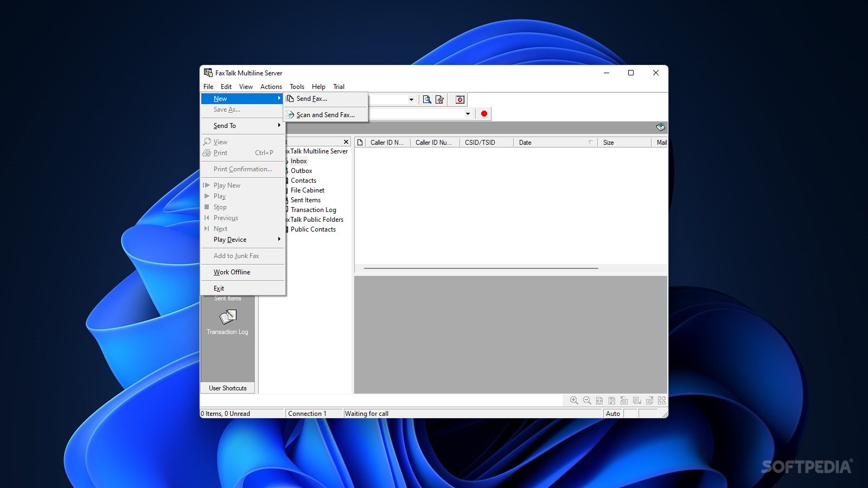Select Inbox folder in tree
Image resolution: width=868 pixels, height=488 pixels.
point(298,161)
